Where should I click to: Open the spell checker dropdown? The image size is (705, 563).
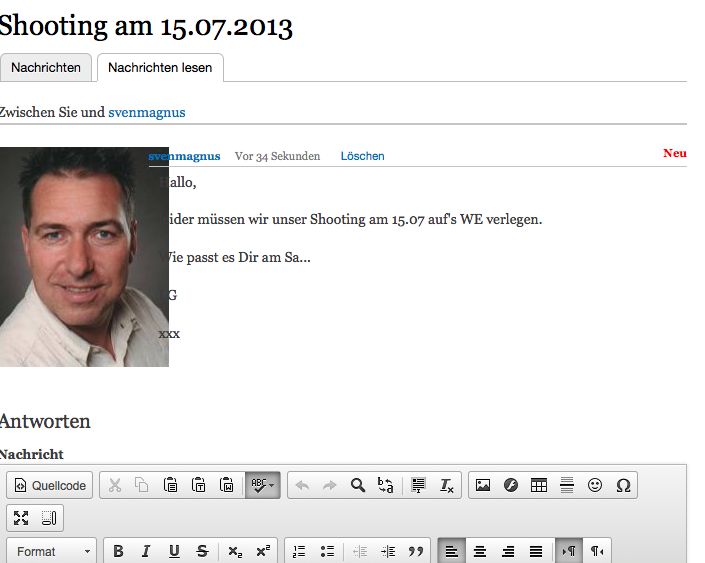(263, 486)
